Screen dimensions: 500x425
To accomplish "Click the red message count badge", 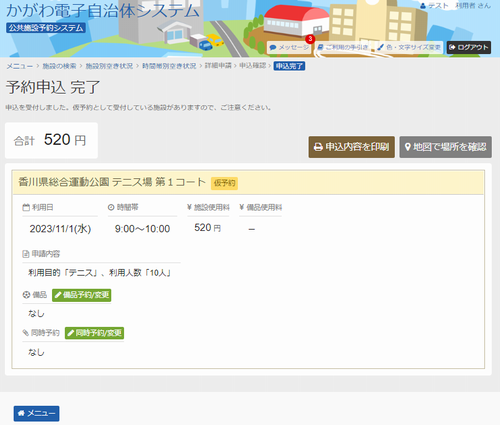I will tap(310, 39).
